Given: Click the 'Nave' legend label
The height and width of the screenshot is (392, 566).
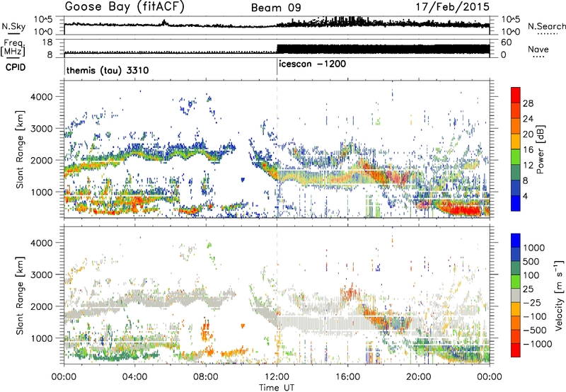Looking at the screenshot, I should 538,49.
